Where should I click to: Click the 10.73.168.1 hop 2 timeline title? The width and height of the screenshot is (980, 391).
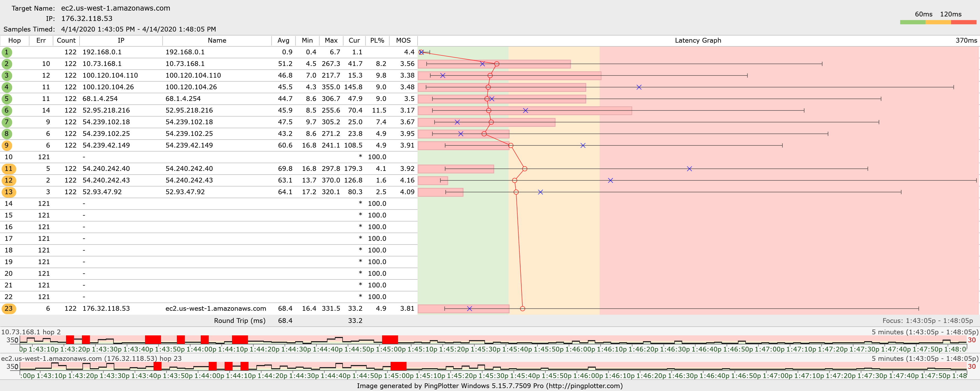pos(31,332)
